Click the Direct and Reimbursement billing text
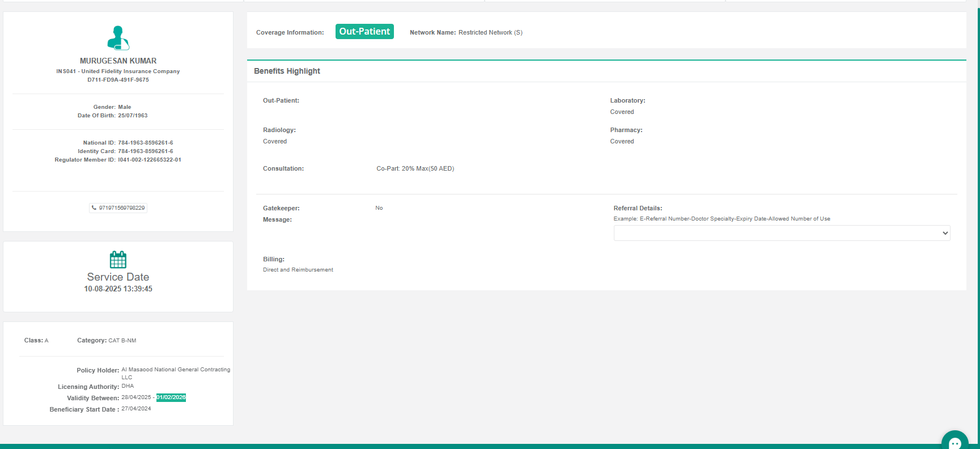 [298, 270]
